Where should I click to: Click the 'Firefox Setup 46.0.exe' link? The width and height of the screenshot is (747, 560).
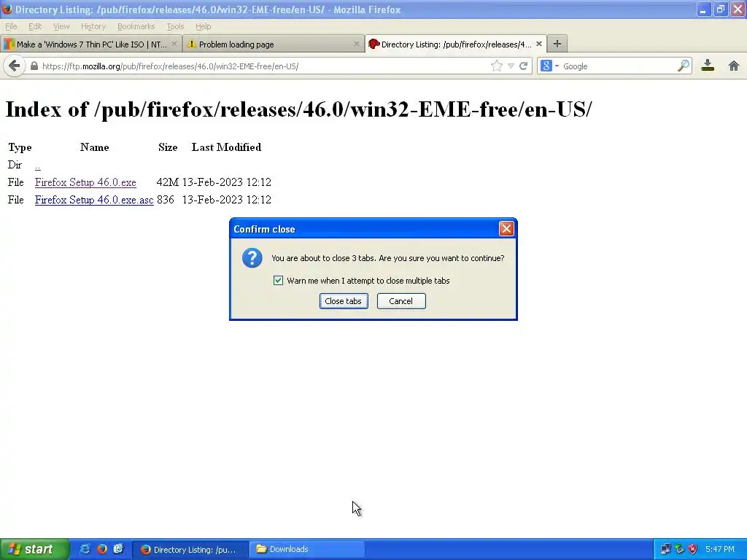(x=85, y=182)
